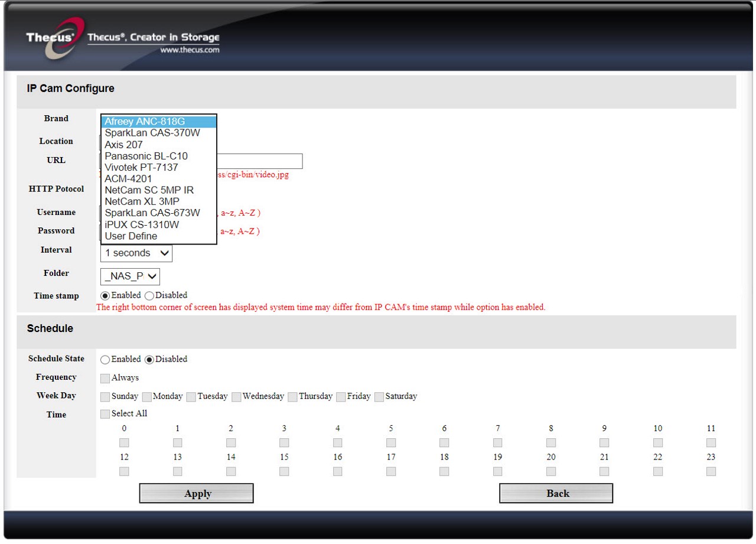Viewport: 756px width, 544px height.
Task: Check the hour 4 time box
Action: (x=337, y=442)
